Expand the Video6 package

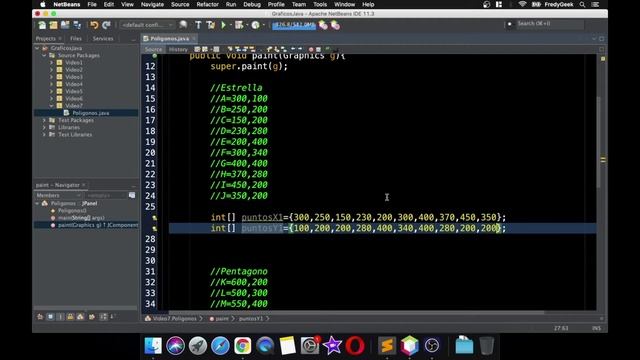click(51, 98)
